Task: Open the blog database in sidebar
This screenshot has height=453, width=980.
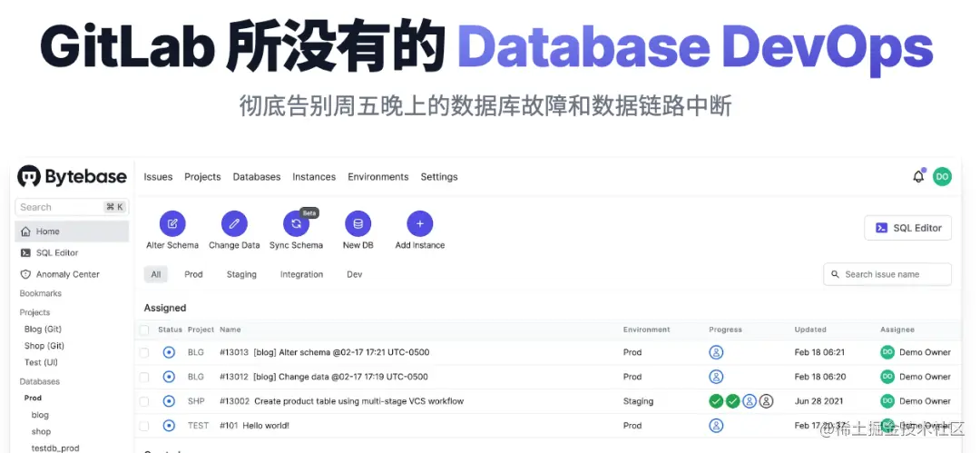Action: pos(40,415)
